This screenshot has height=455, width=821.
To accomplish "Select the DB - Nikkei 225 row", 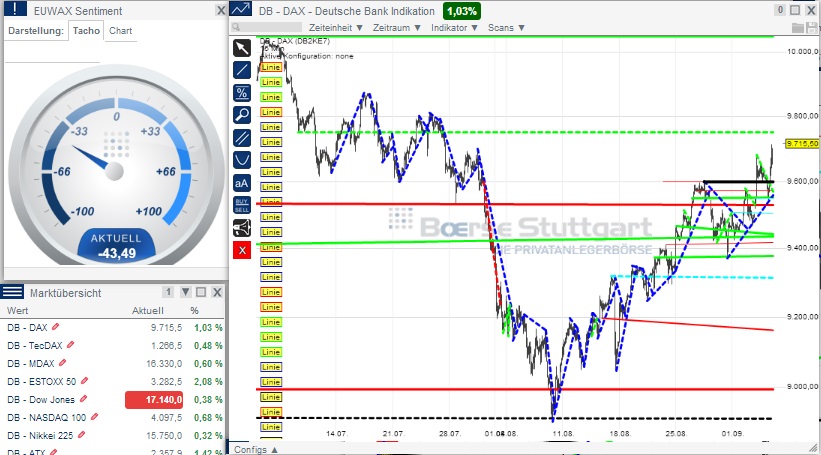I will pos(113,435).
